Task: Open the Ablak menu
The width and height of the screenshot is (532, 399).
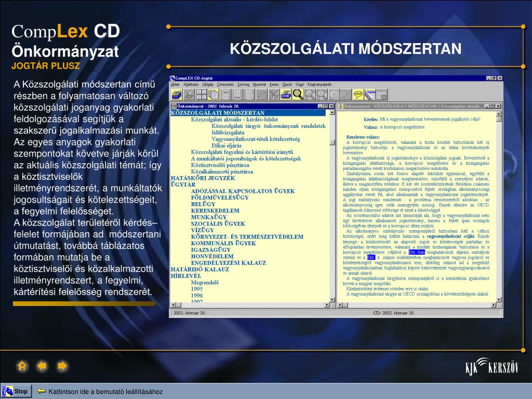Action: coord(175,85)
